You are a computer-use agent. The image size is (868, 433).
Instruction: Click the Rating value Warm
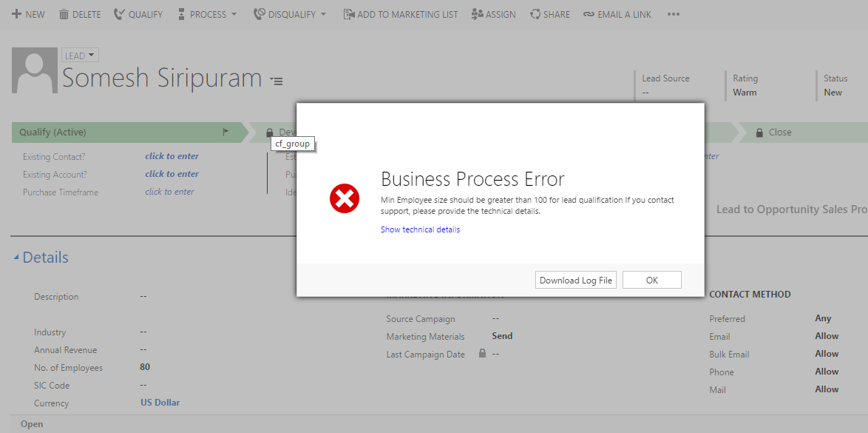tap(745, 93)
